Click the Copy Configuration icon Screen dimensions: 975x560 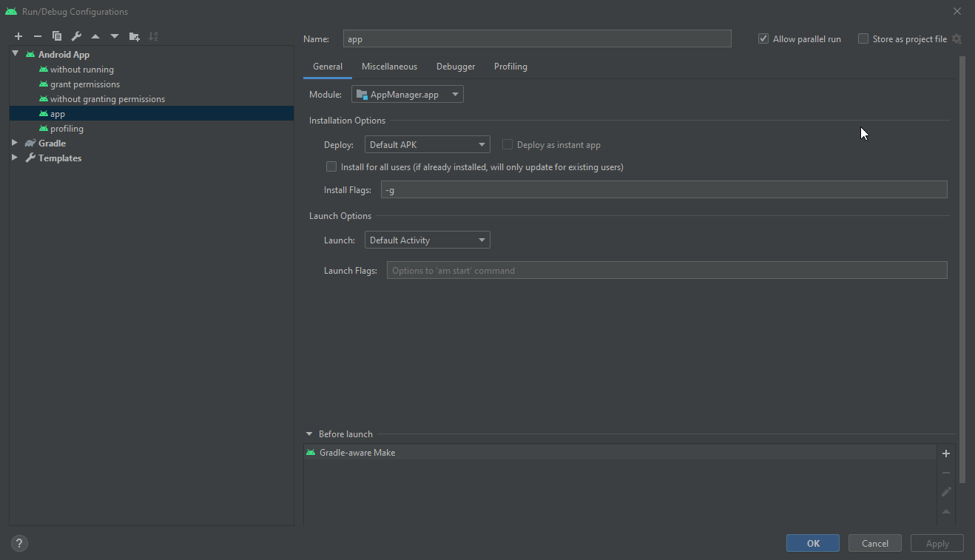point(57,36)
